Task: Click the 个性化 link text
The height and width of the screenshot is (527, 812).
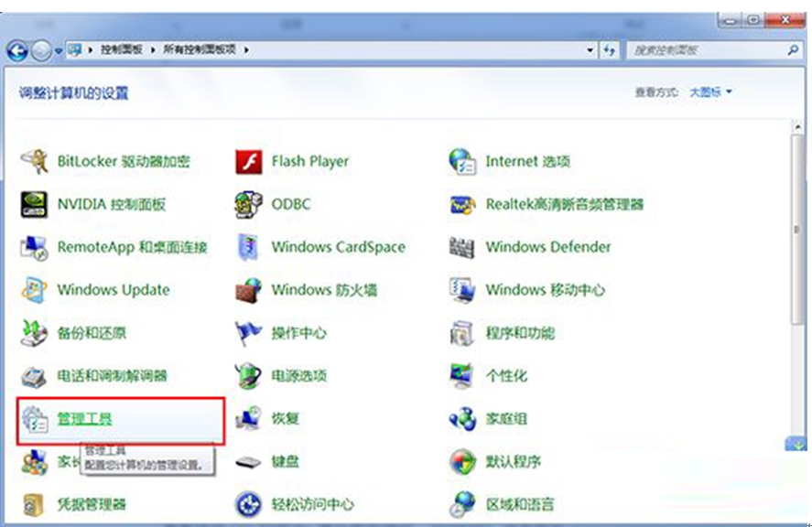Action: (506, 376)
